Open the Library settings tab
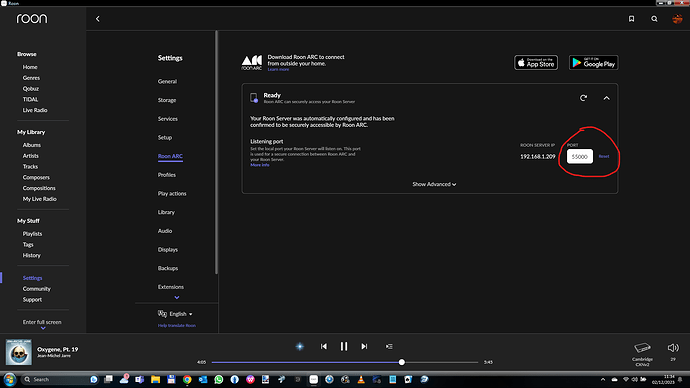This screenshot has height=388, width=690. pyautogui.click(x=166, y=212)
